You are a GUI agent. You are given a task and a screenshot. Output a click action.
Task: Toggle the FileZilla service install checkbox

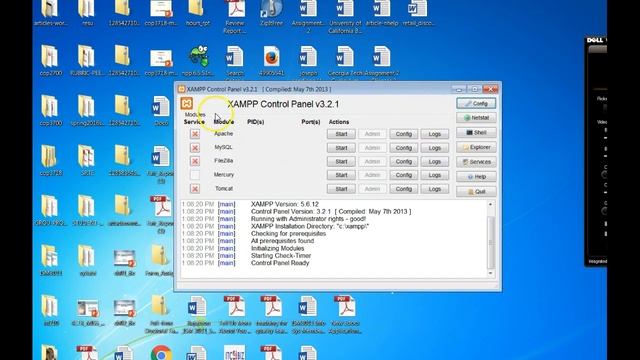[x=195, y=161]
